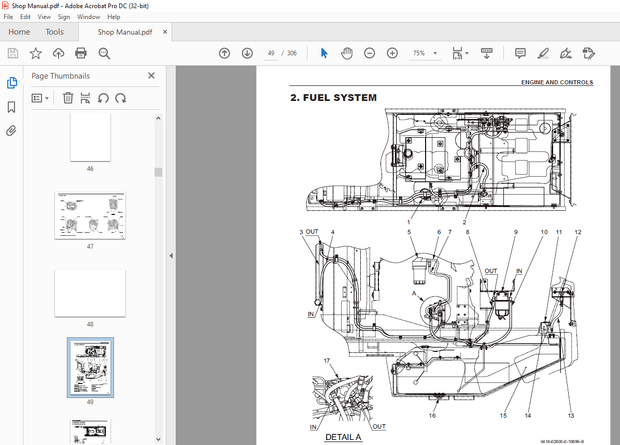Switch to the Tools tab

coord(55,32)
